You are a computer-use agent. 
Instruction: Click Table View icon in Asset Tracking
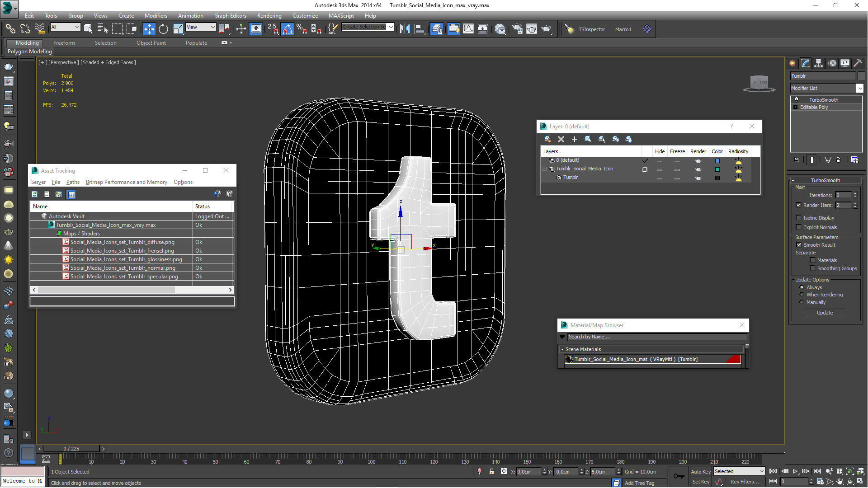tap(71, 194)
